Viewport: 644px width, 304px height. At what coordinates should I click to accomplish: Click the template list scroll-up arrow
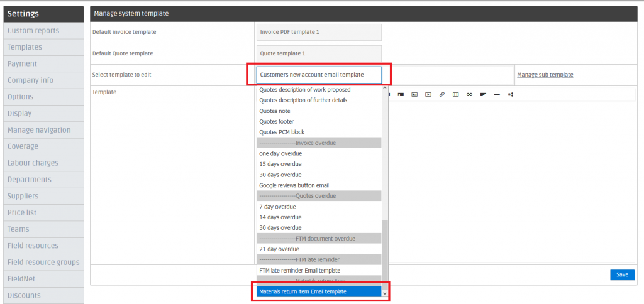tap(384, 88)
